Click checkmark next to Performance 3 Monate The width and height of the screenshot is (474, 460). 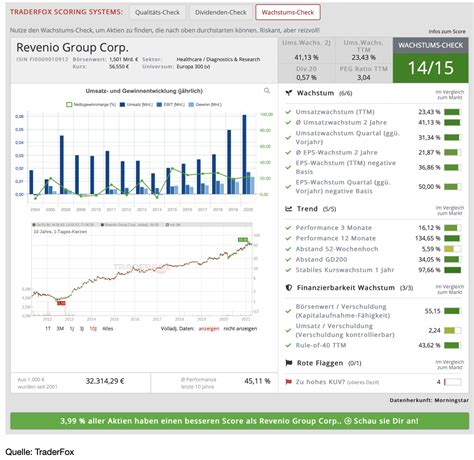(x=288, y=228)
